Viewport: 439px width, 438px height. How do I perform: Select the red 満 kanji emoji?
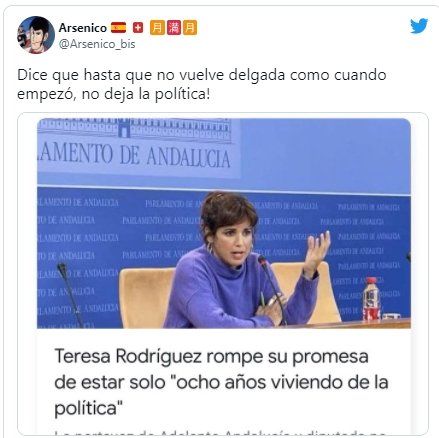click(174, 27)
